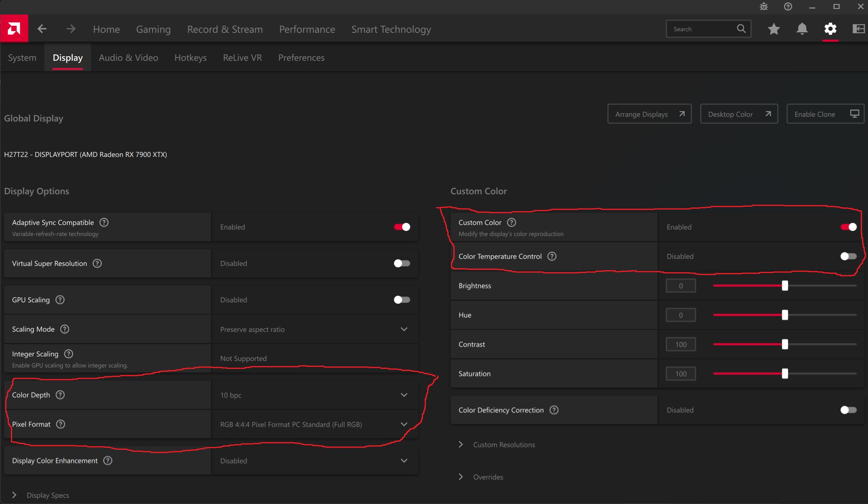The image size is (868, 504).
Task: Open Color Depth 10 bpc dropdown
Action: click(315, 395)
